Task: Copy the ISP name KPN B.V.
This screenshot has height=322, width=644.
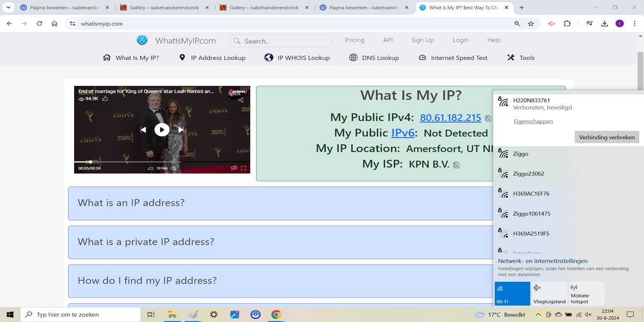Action: pos(456,164)
